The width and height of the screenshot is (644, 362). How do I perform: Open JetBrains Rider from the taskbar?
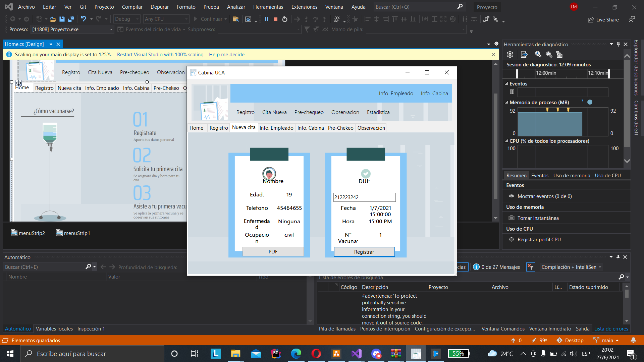(276, 354)
